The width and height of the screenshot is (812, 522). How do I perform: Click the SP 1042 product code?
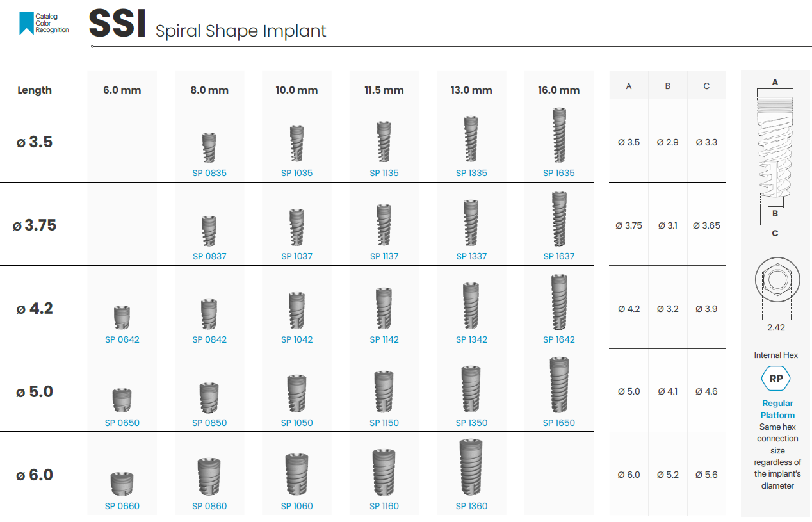(296, 339)
